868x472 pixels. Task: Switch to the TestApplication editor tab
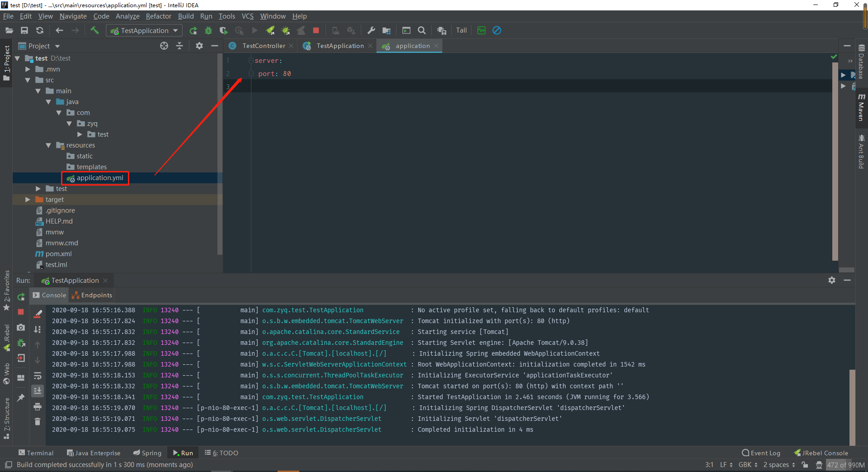[340, 46]
